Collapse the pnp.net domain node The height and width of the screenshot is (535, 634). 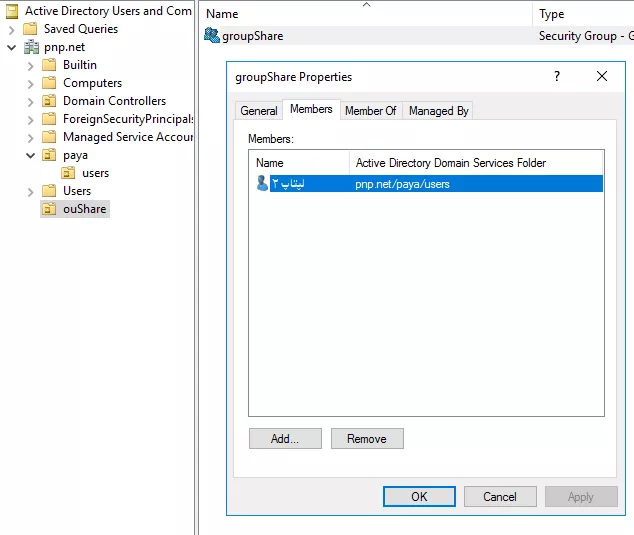tap(11, 47)
